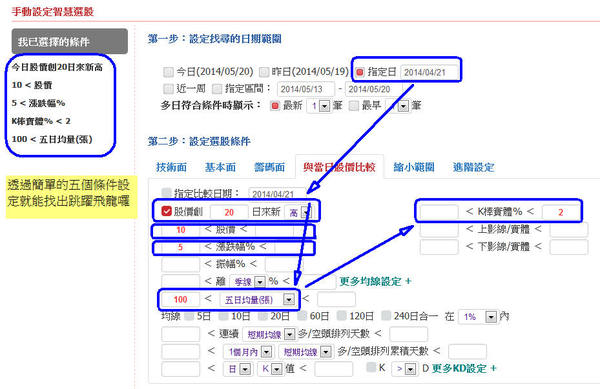Viewport: 600px width, 389px height.
Task: Click the 指定日 date field 2014/04/21
Action: tap(429, 72)
